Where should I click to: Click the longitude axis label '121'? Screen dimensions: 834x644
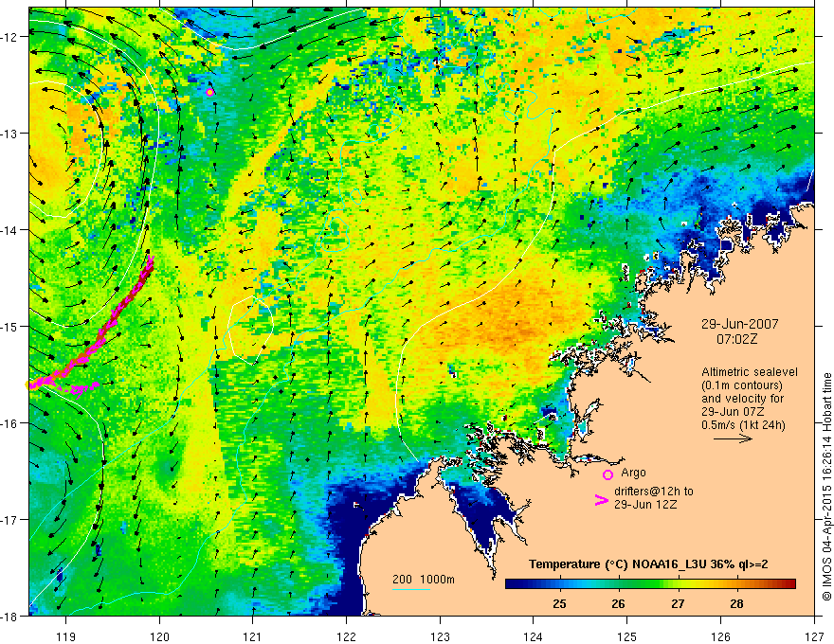[x=253, y=637]
